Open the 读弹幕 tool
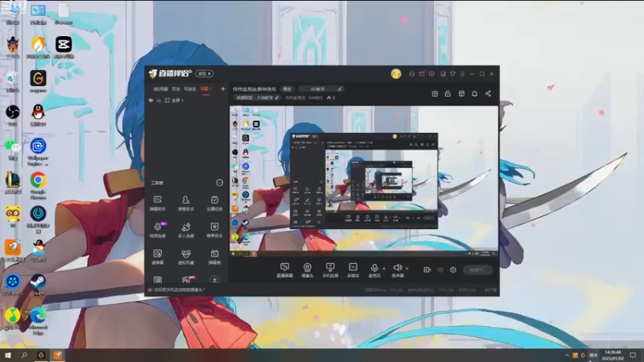This screenshot has width=644, height=362. pyautogui.click(x=157, y=257)
